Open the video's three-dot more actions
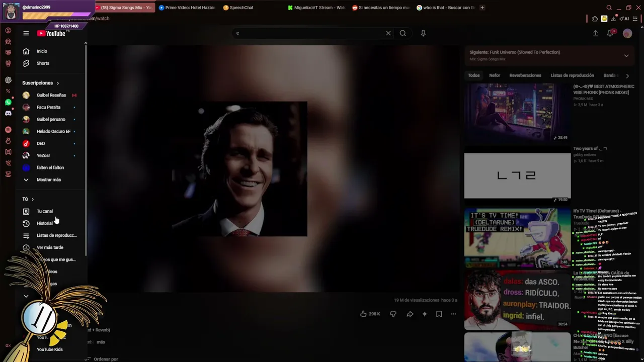The image size is (644, 362). [x=453, y=314]
